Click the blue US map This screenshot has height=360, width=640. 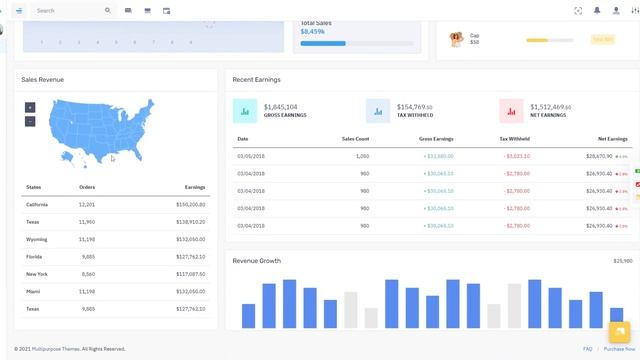point(101,133)
